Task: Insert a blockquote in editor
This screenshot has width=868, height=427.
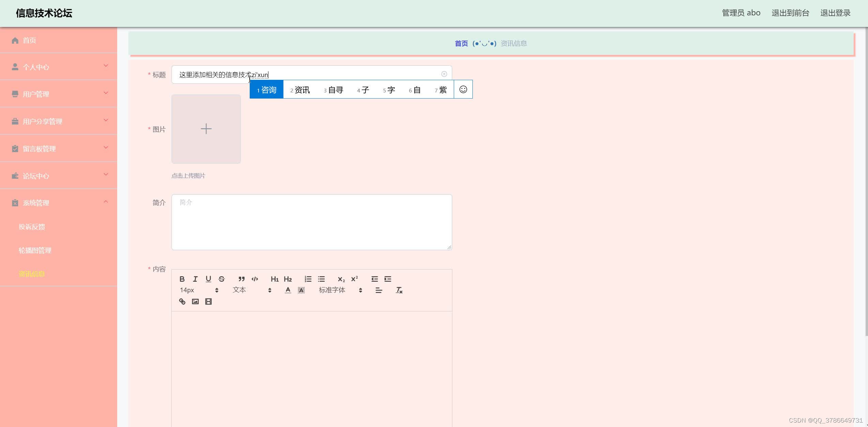Action: pos(242,279)
